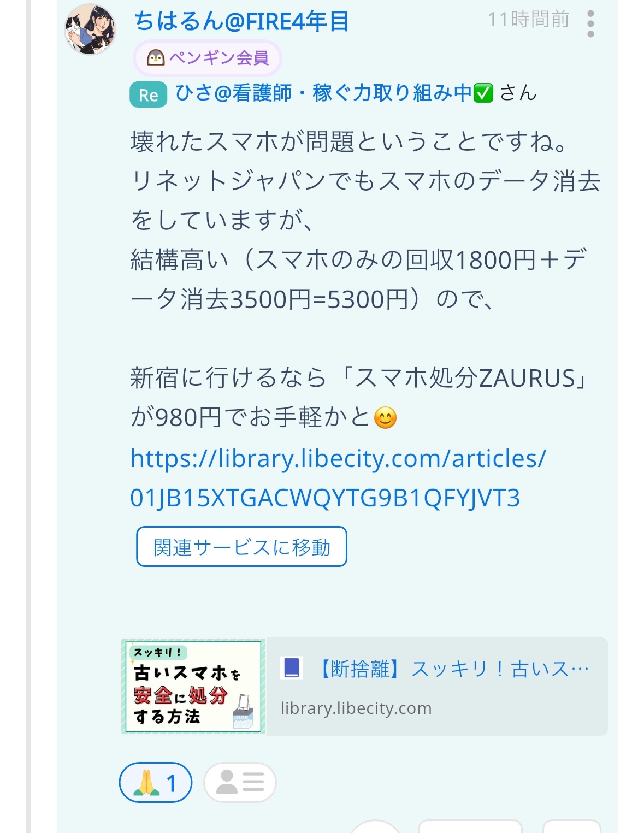Tap the blue book icon in link preview
The image size is (644, 833).
[292, 667]
